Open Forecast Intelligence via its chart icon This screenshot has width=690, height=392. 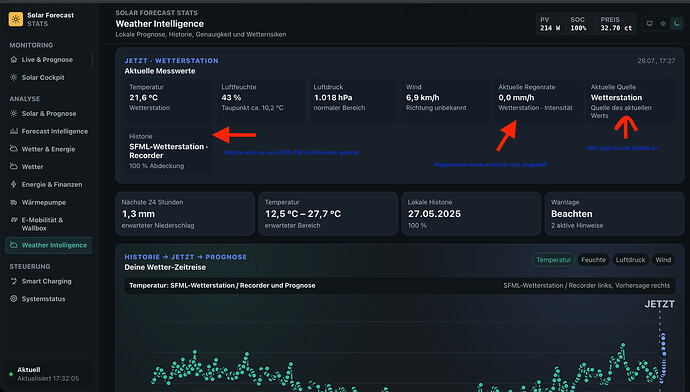click(14, 131)
